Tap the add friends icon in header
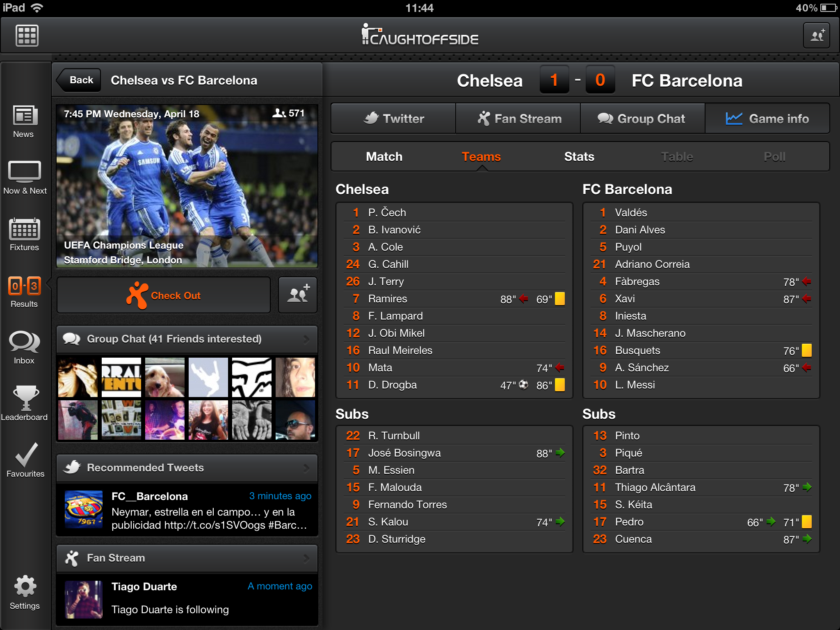 click(x=817, y=36)
